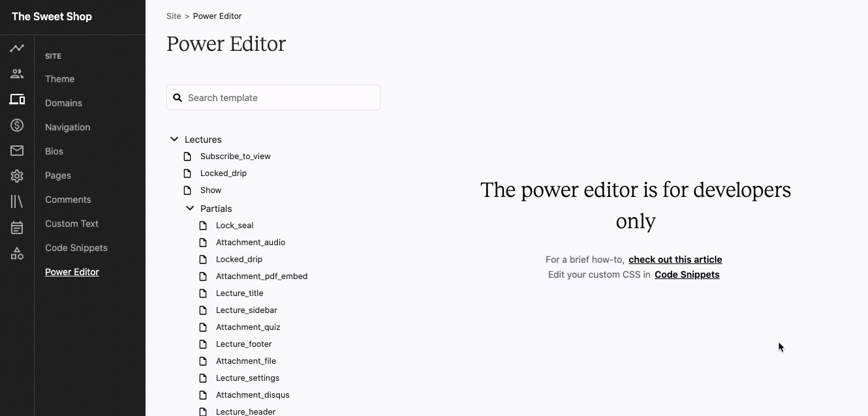Image resolution: width=868 pixels, height=416 pixels.
Task: Open the Lecture_footer partial
Action: 243,344
